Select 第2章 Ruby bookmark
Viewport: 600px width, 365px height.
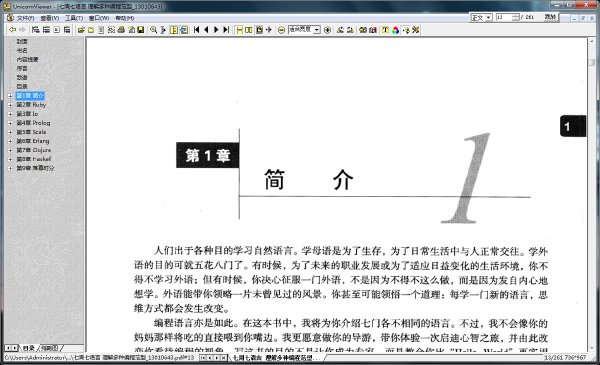(31, 104)
